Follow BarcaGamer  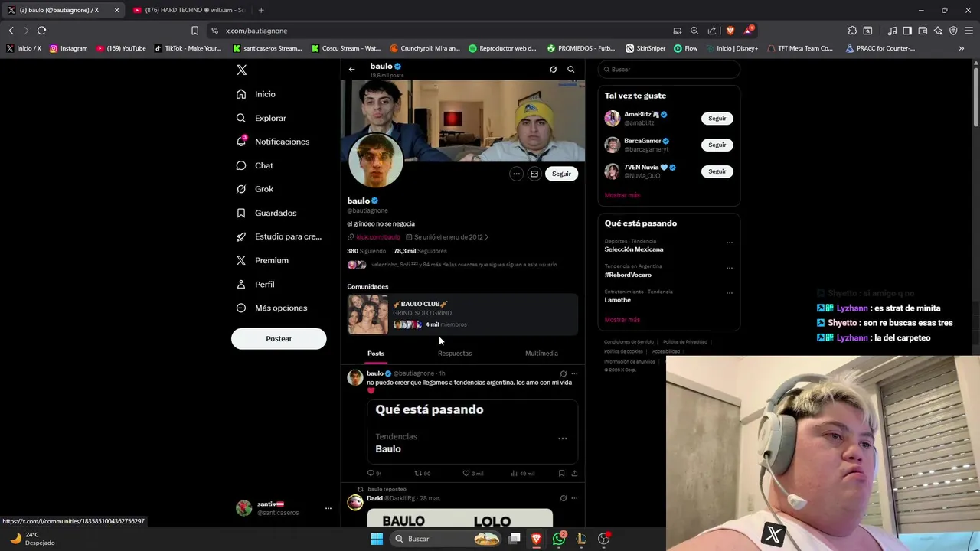pyautogui.click(x=717, y=145)
